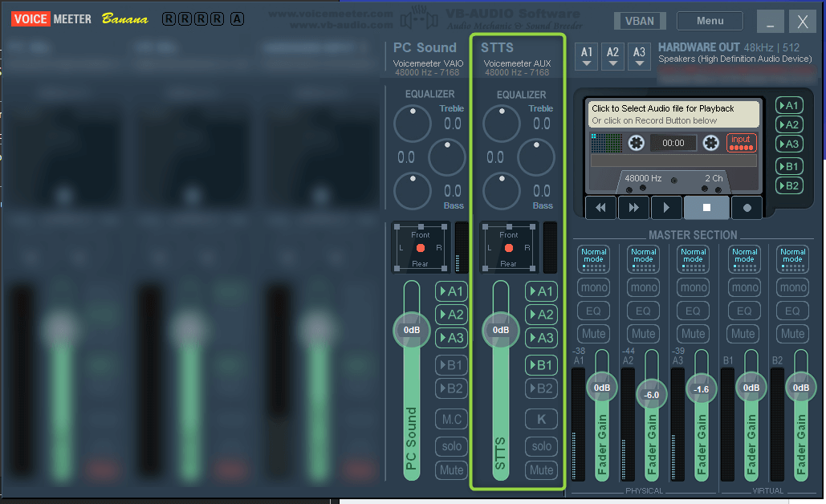Click the STTS middle EQ knob
The image size is (826, 504).
click(536, 157)
